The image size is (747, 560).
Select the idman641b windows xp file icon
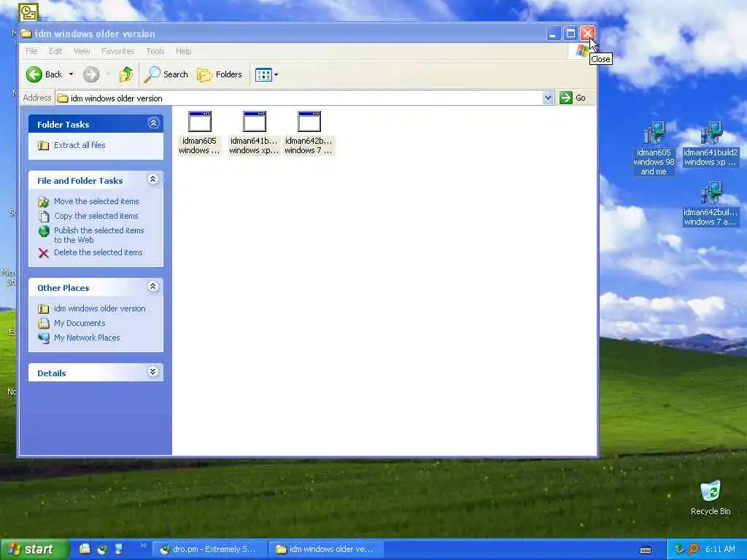pyautogui.click(x=254, y=133)
